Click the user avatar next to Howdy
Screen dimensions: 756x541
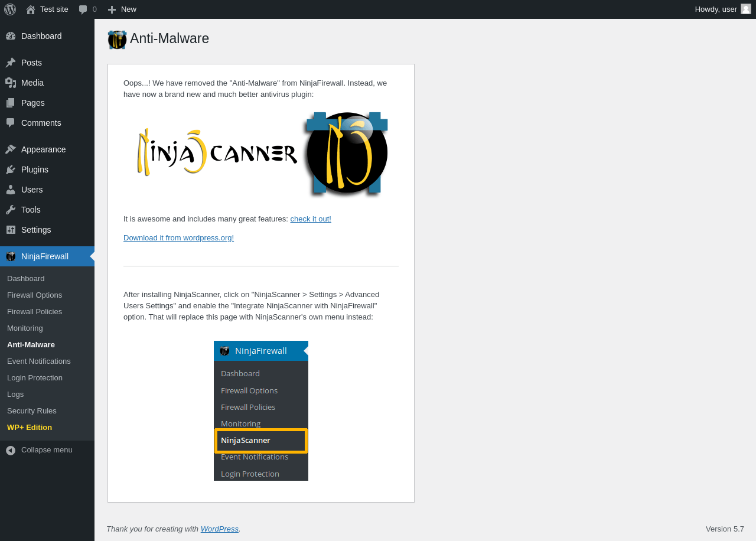point(746,9)
